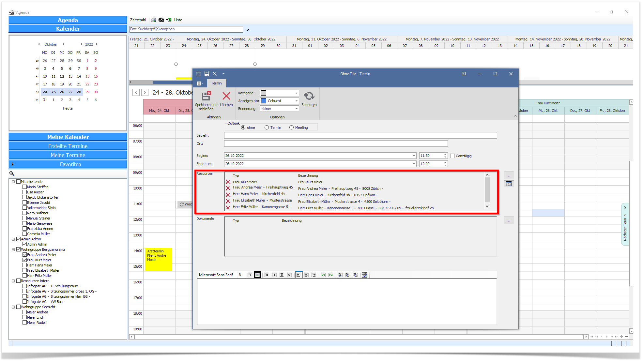Toggle underline formatting in notes editor
The width and height of the screenshot is (644, 362).
(x=282, y=275)
